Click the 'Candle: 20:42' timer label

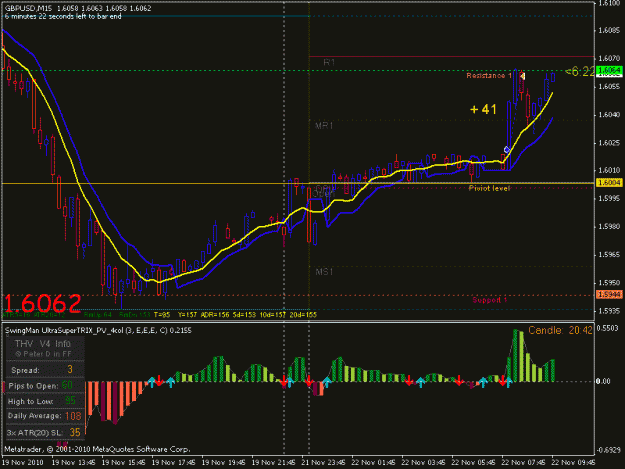[560, 330]
